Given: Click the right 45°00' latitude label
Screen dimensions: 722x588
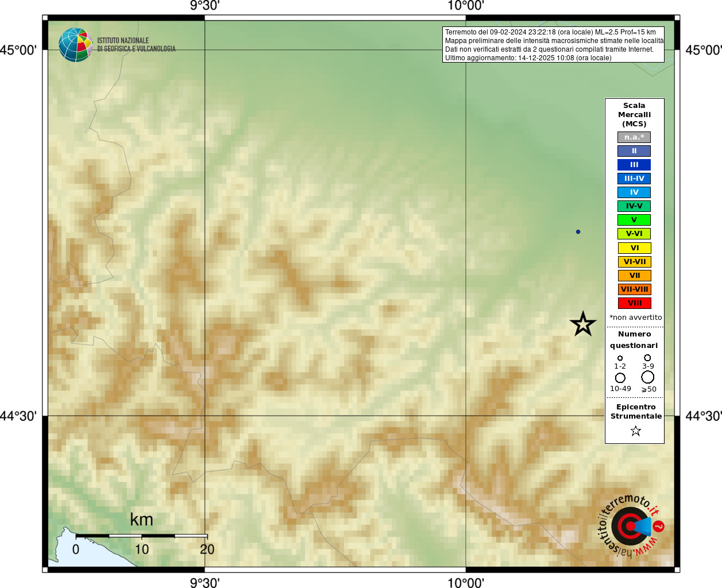Looking at the screenshot, I should (704, 50).
